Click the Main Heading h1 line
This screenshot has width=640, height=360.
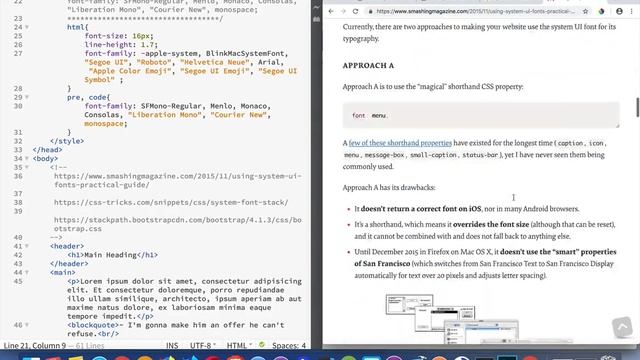(x=113, y=255)
